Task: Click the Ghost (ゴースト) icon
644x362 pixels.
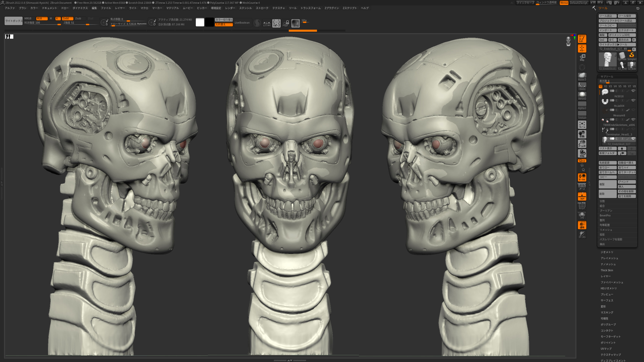Action: point(582,234)
